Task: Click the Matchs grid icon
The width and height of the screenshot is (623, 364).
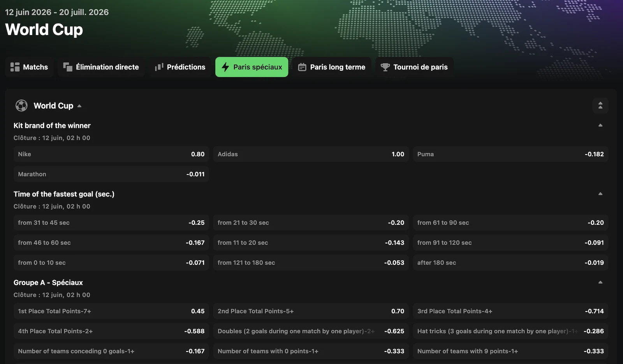Action: coord(15,67)
